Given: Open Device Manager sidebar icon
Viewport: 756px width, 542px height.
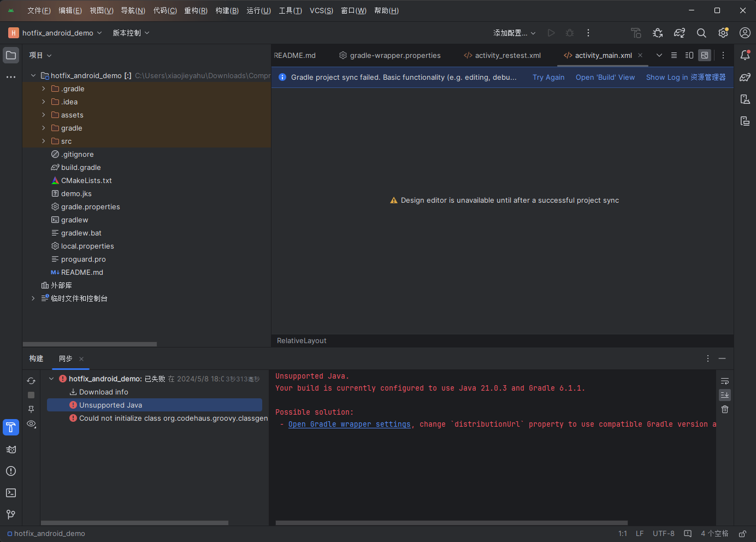Looking at the screenshot, I should 745,99.
